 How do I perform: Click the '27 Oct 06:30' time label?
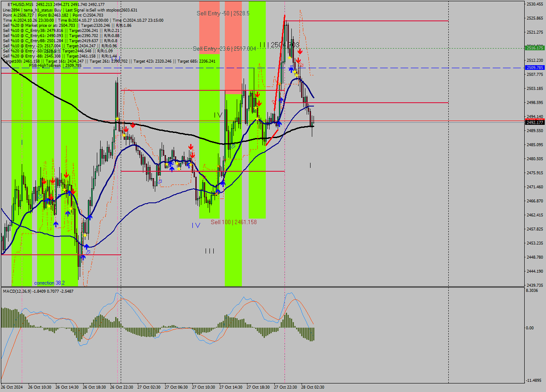click(x=176, y=387)
